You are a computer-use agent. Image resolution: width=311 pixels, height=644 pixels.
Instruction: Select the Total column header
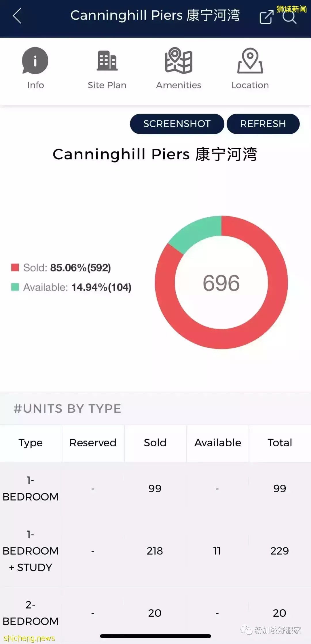pyautogui.click(x=280, y=443)
